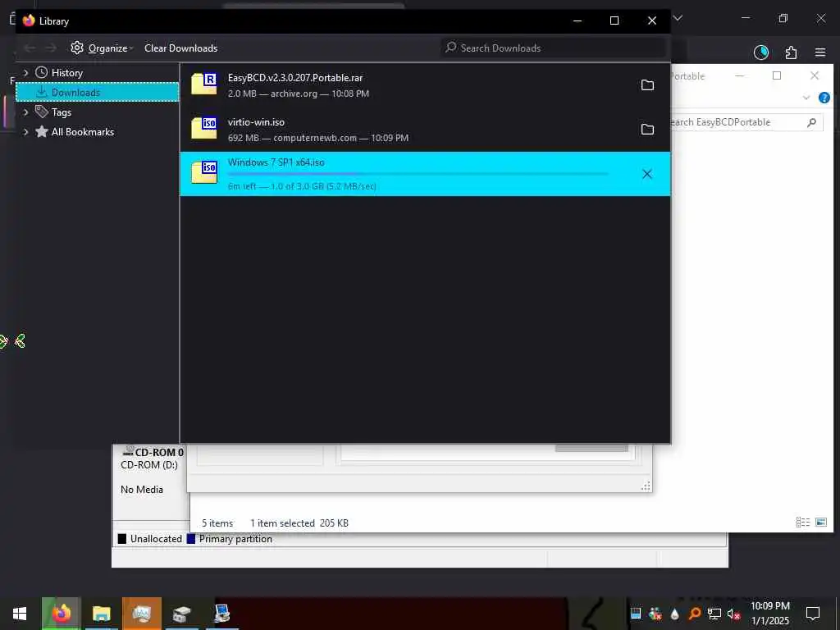Select All Bookmarks in the sidebar
The image size is (840, 630).
(83, 132)
